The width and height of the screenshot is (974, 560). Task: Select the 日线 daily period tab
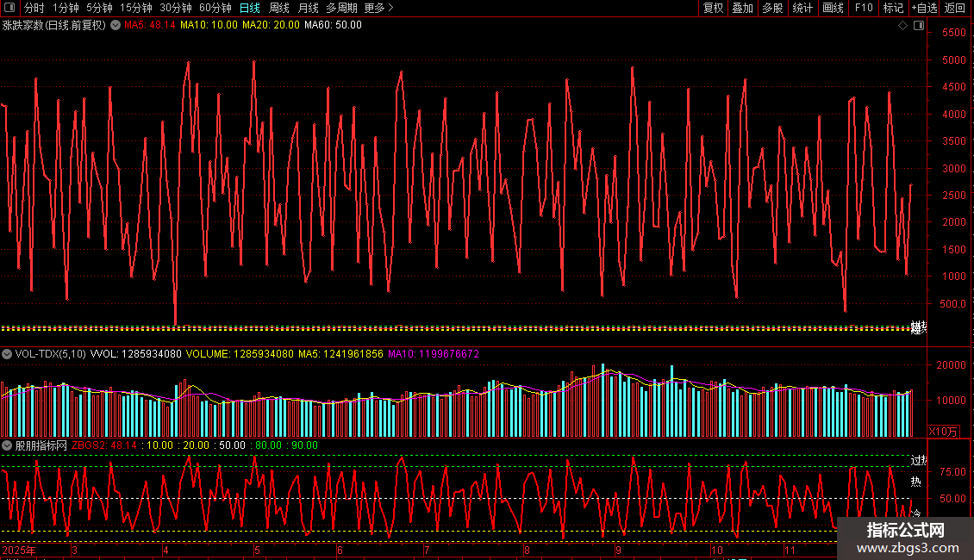250,8
